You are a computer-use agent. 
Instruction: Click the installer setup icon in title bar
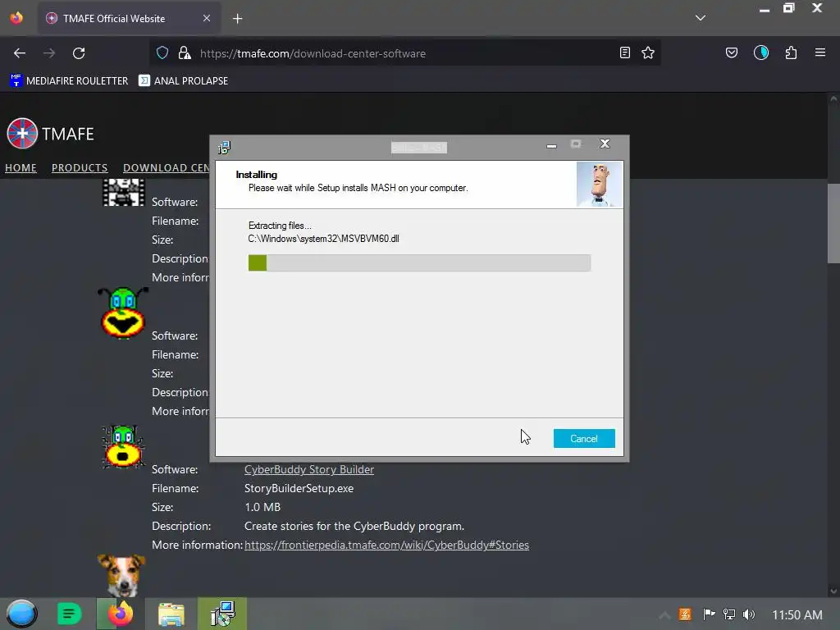224,148
